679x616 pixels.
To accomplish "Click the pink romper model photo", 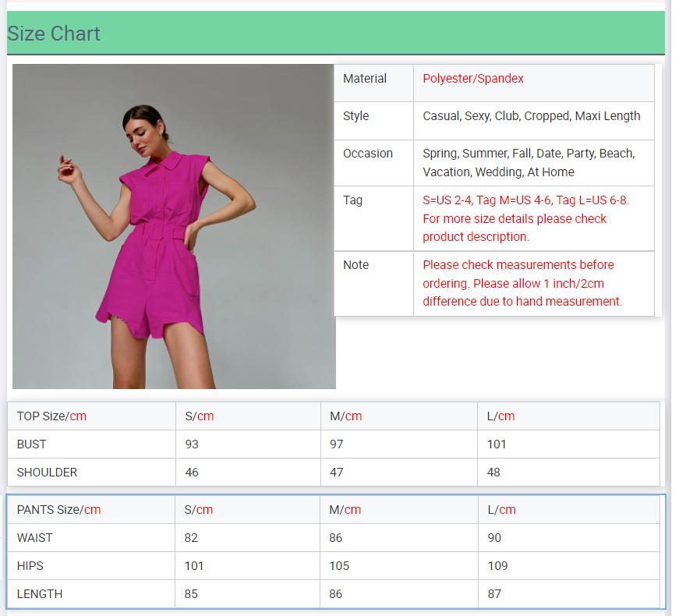I will tap(174, 226).
